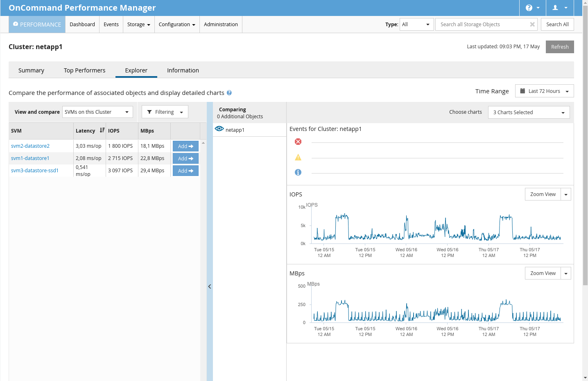Open the 3 Charts Selected dropdown
588x381 pixels.
[529, 113]
